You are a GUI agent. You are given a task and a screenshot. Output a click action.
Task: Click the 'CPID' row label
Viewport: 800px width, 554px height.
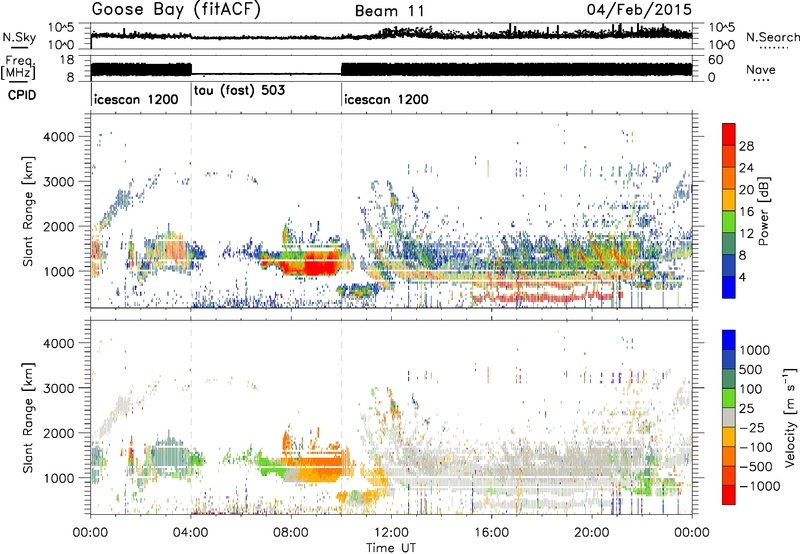(x=21, y=95)
